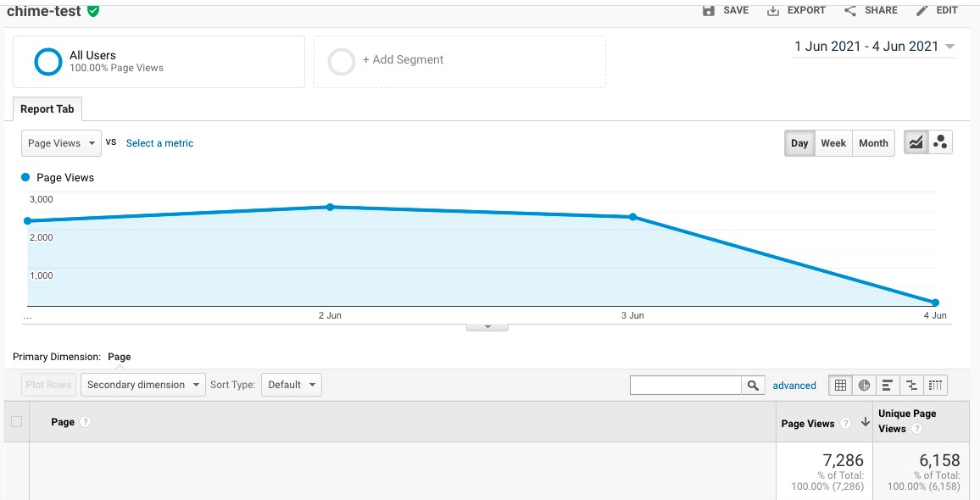
Task: Switch to the line chart view icon
Action: tap(916, 143)
